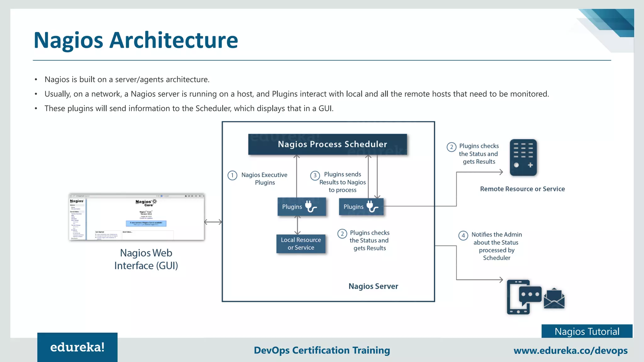Click the circled number 4 marker

(463, 235)
